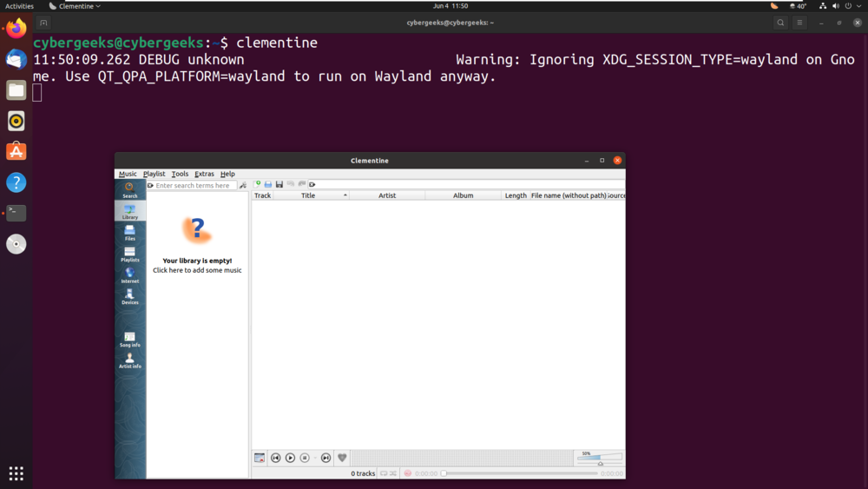Sort playlist by the Length column
Image resolution: width=868 pixels, height=489 pixels.
point(516,195)
